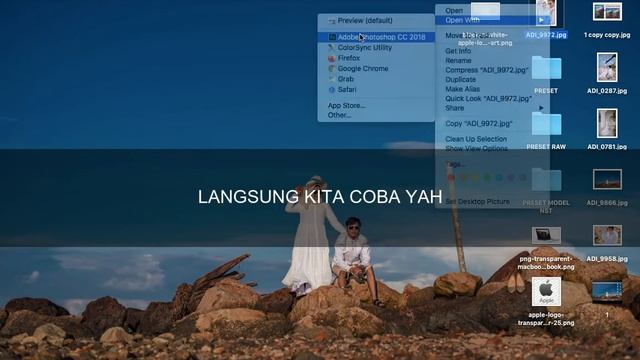Choose Adobe Photoshop CC 2018 in Open With submenu
Screen dimensions: 640x360
click(376, 37)
